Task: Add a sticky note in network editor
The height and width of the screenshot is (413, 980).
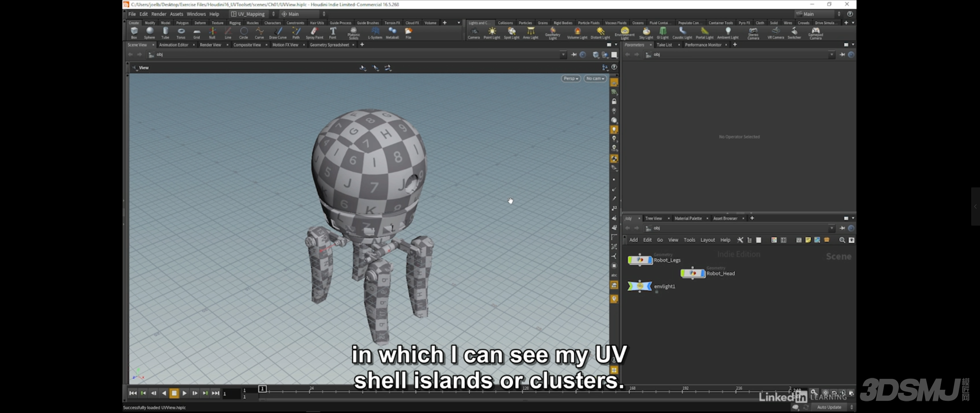Action: click(808, 240)
